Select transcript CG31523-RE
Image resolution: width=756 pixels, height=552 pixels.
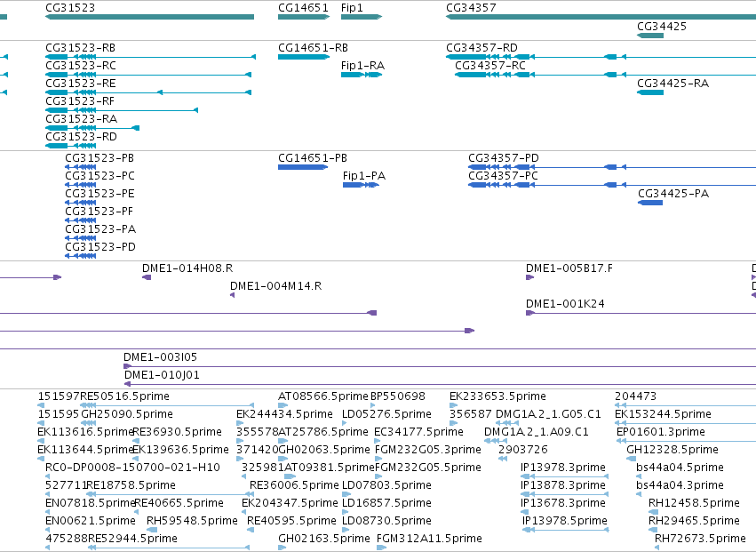(x=148, y=92)
